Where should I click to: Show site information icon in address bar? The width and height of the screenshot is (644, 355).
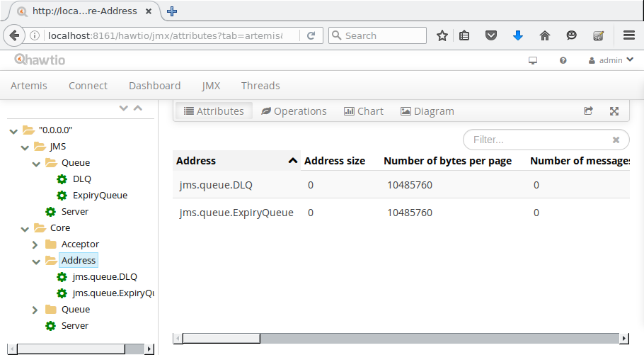(x=35, y=36)
